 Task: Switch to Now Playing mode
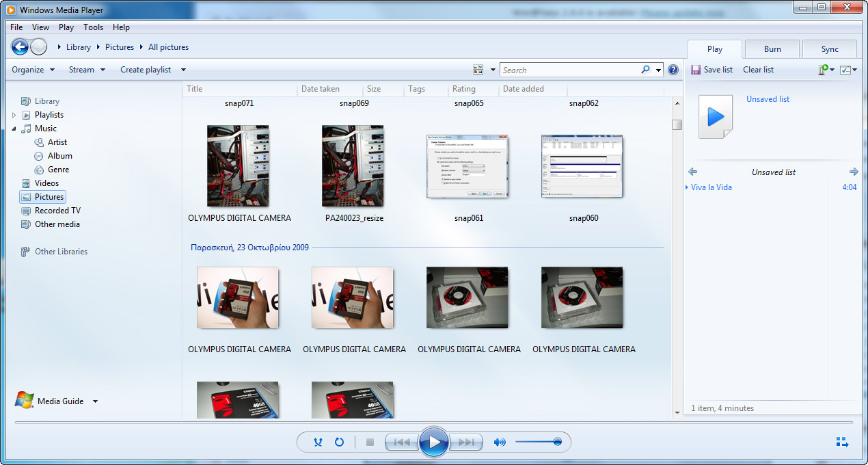click(x=842, y=442)
